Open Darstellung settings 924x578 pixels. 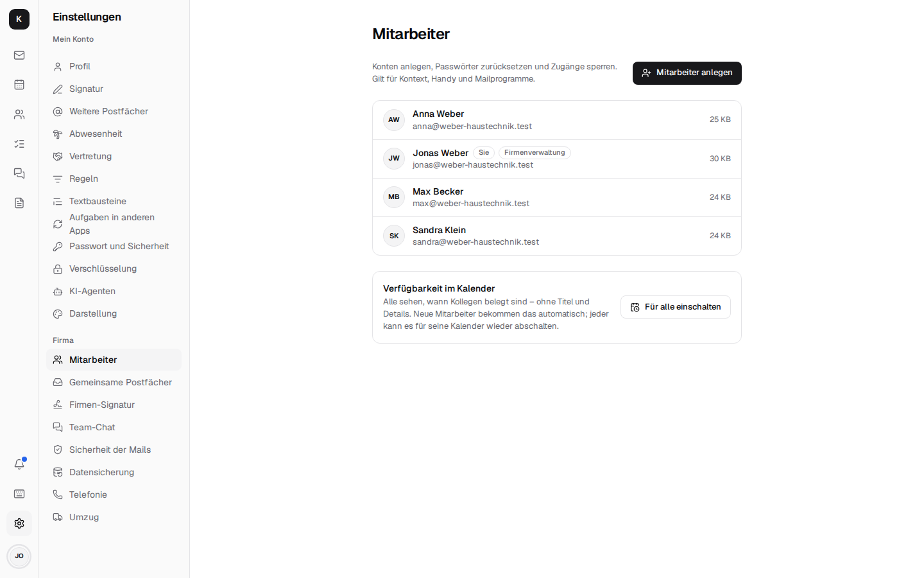point(114,313)
